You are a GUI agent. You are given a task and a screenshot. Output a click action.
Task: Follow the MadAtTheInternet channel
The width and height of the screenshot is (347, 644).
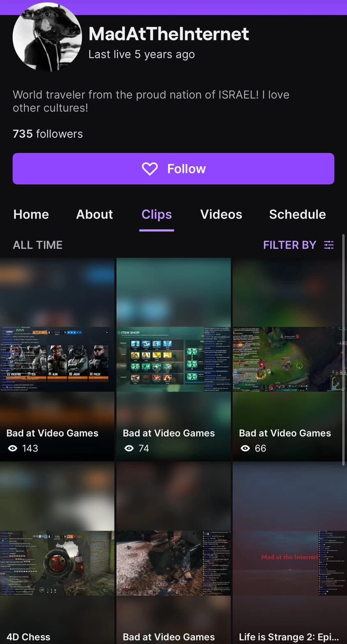(173, 169)
